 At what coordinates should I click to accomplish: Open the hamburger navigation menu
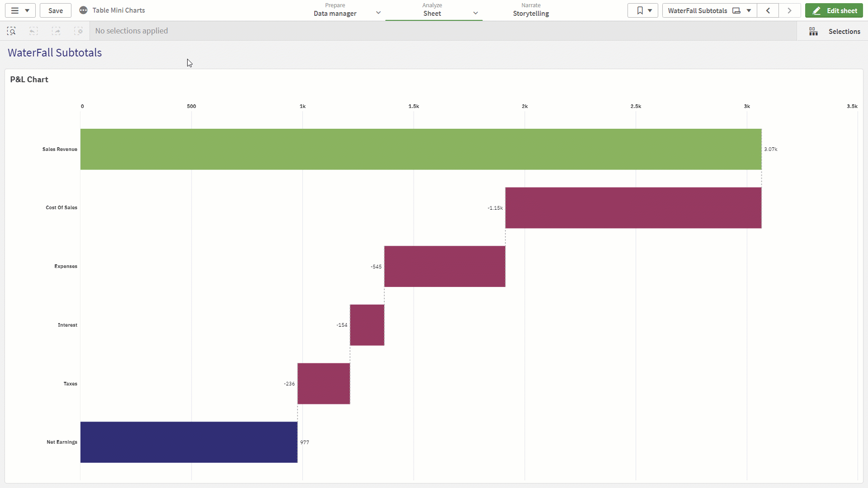coord(20,10)
